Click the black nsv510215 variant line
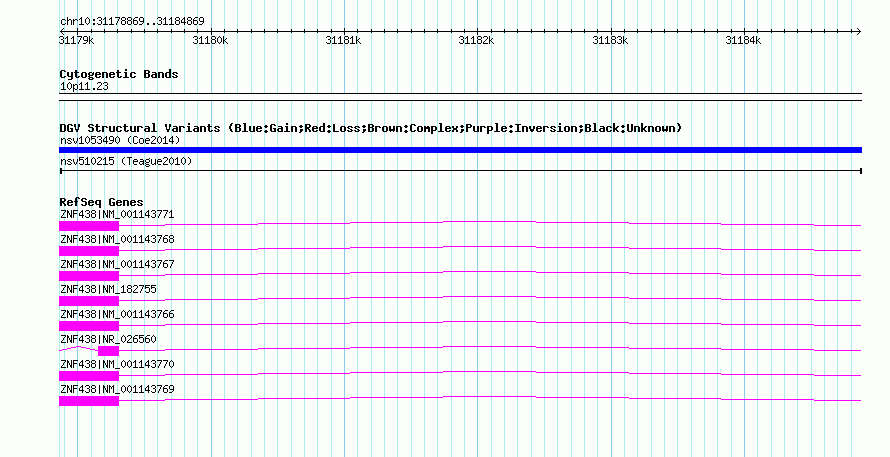 pyautogui.click(x=460, y=170)
